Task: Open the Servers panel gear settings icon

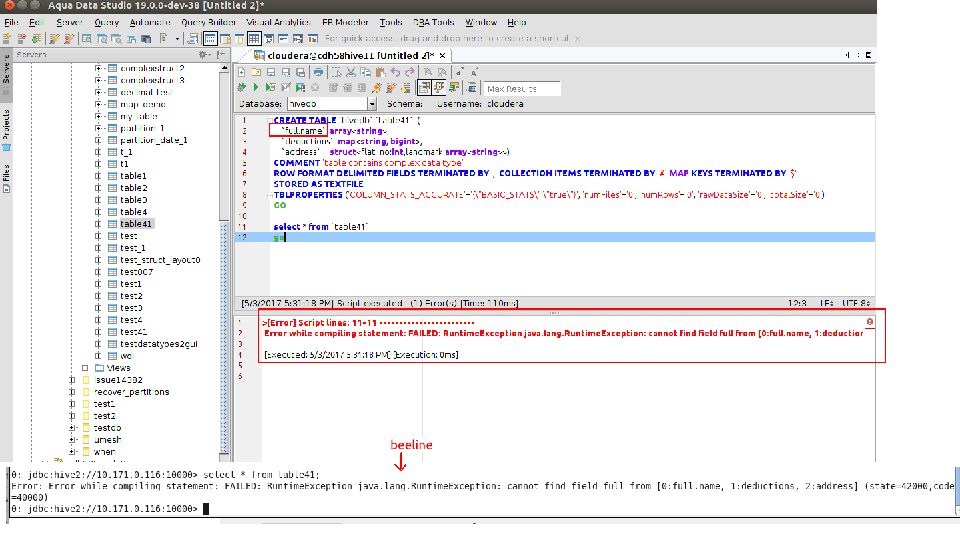Action: (203, 55)
